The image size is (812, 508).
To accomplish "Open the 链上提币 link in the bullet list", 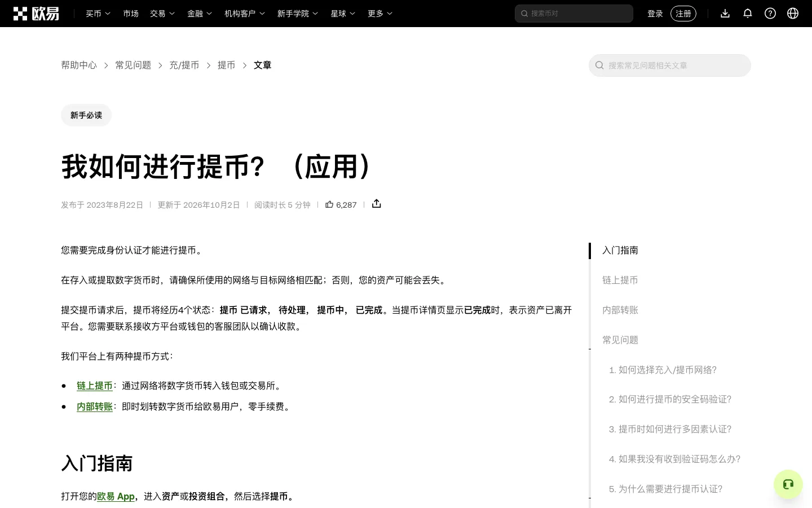I will [95, 386].
